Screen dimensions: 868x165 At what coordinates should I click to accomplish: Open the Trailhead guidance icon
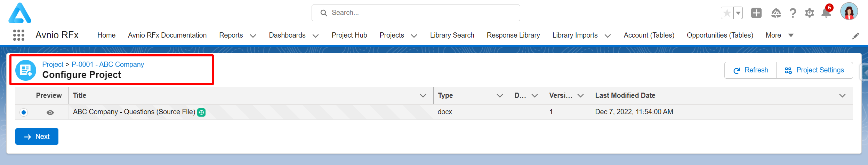click(x=776, y=13)
